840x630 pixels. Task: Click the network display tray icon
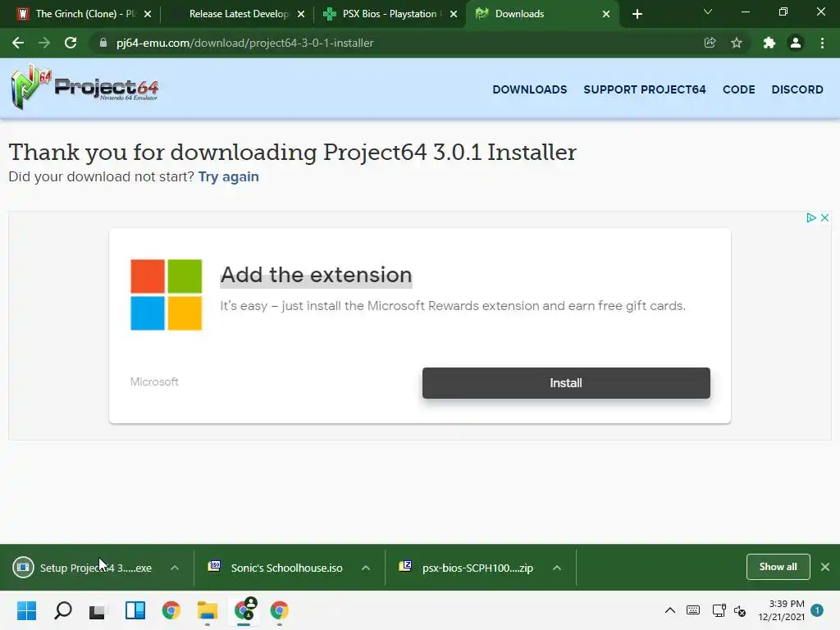coord(719,610)
